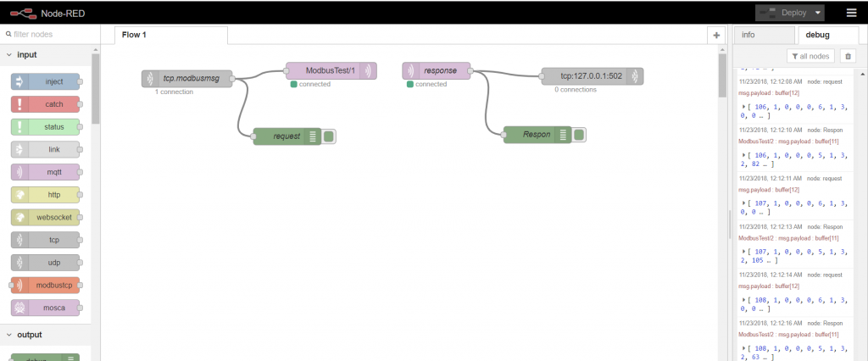868x361 pixels.
Task: Toggle the Respon debug node output button
Action: [x=578, y=135]
